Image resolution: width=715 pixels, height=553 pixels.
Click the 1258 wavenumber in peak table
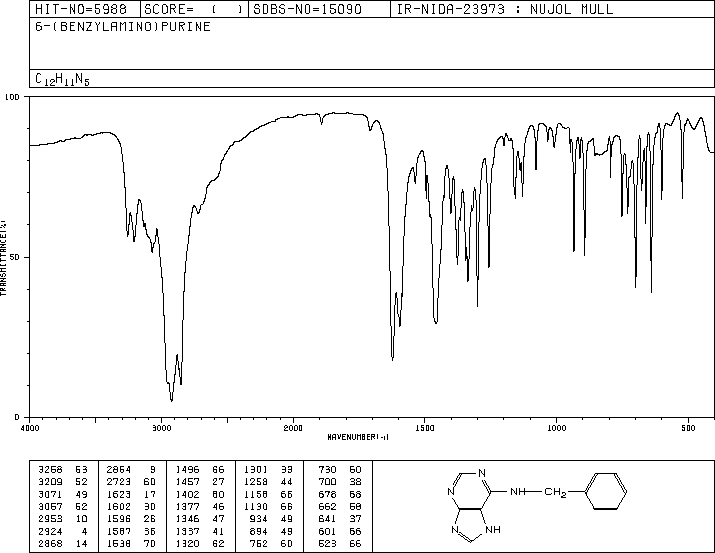tap(256, 482)
